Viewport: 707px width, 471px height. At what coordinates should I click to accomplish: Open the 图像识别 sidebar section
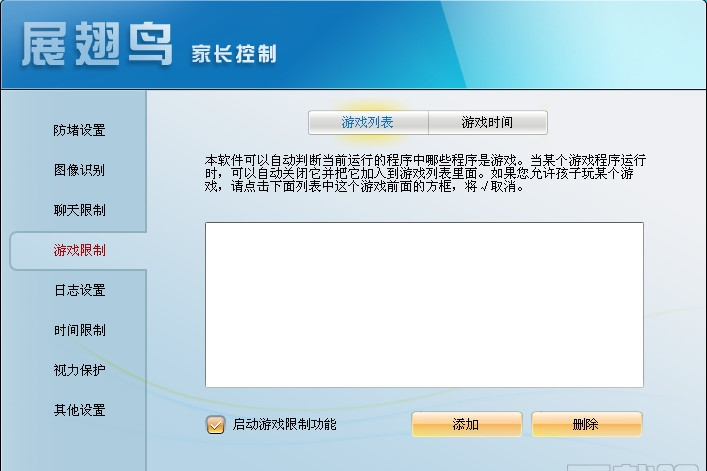79,170
